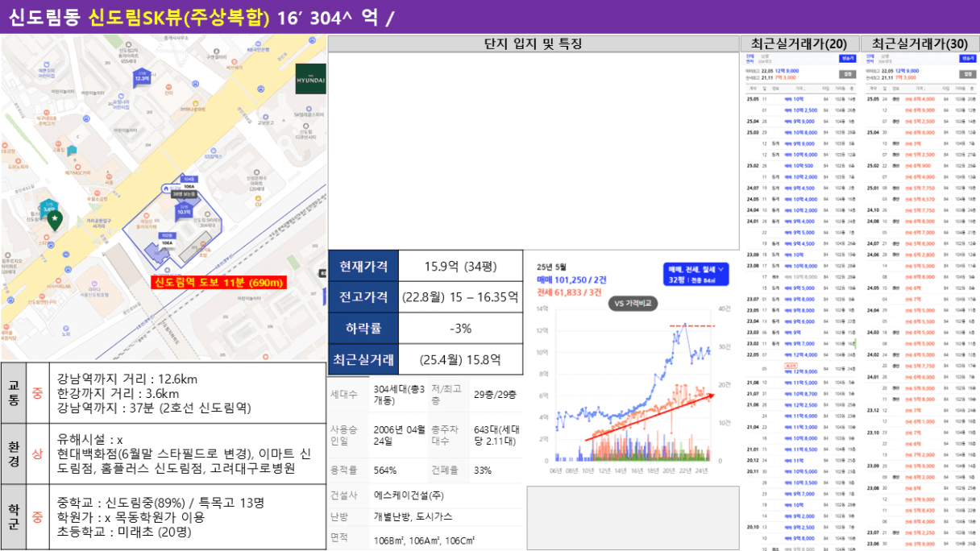980x551 pixels.
Task: Sort by 가격 column in the 최근실거래가(30) list
Action: coord(920,88)
